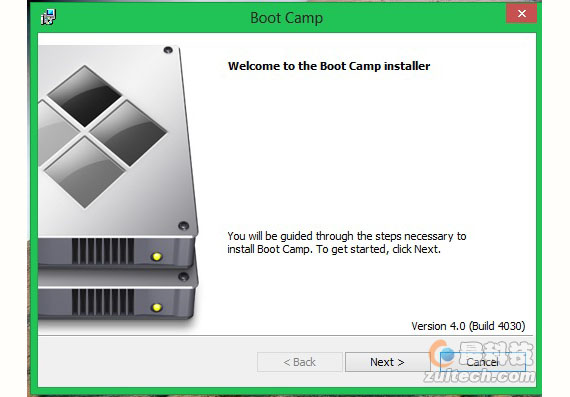This screenshot has width=570, height=397.
Task: Click the "Welcome to the Boot Camp installer" heading
Action: 329,66
